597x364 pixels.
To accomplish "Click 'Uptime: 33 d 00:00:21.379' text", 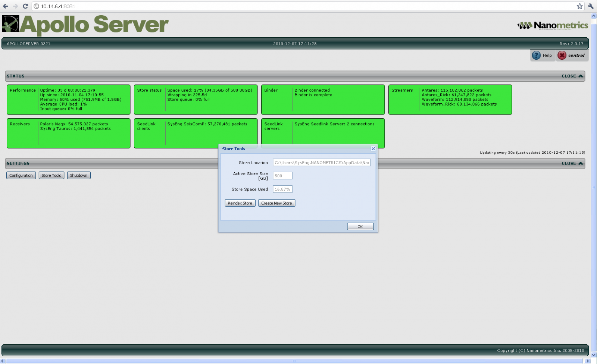I will (68, 90).
